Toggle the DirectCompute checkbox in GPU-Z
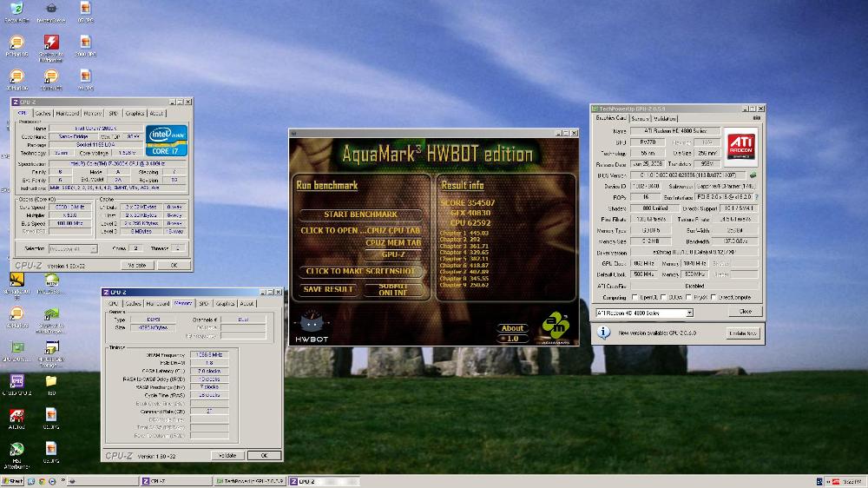Image resolution: width=868 pixels, height=488 pixels. pos(713,298)
